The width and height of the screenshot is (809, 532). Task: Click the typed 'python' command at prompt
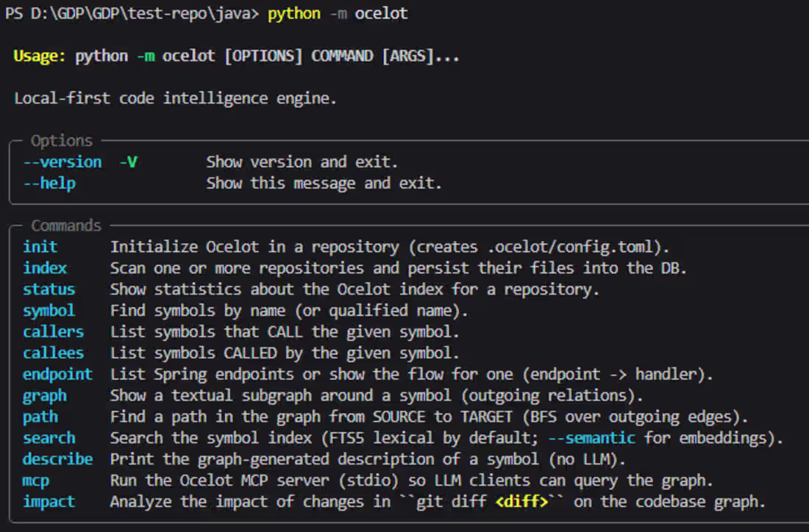coord(294,13)
